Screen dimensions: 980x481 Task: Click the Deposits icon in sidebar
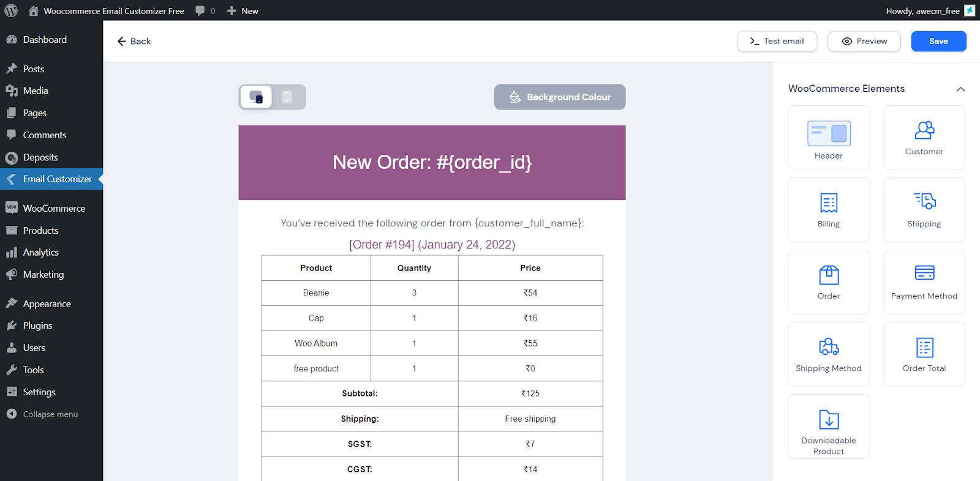click(x=12, y=158)
